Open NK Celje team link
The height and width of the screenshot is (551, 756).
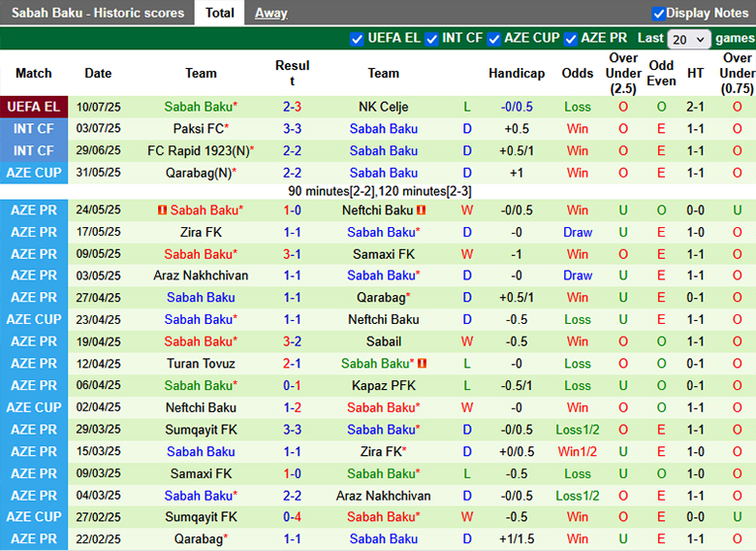[x=383, y=107]
